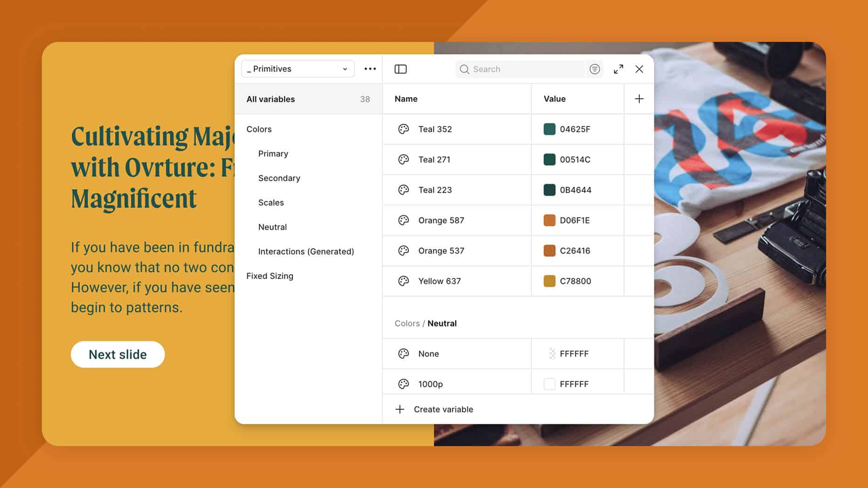
Task: Click the plus icon to add mode column
Action: pos(639,99)
